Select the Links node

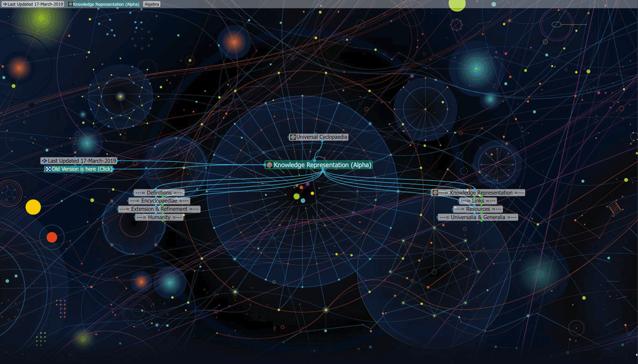coord(478,201)
